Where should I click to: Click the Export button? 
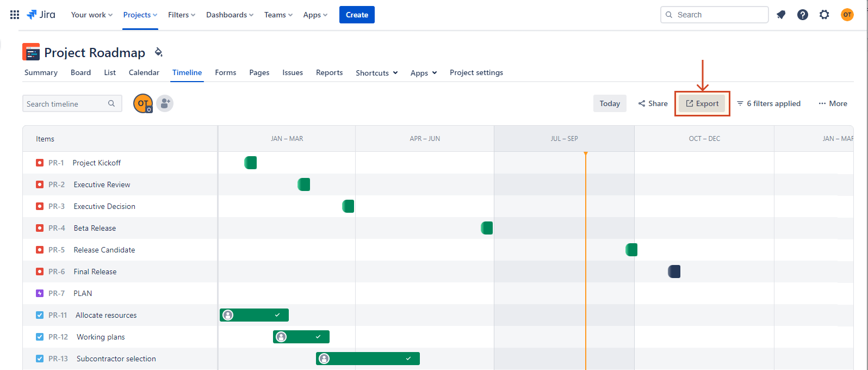702,103
